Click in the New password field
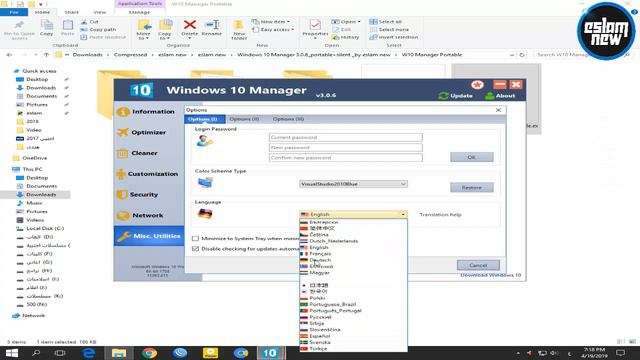This screenshot has height=360, width=640. coord(346,147)
